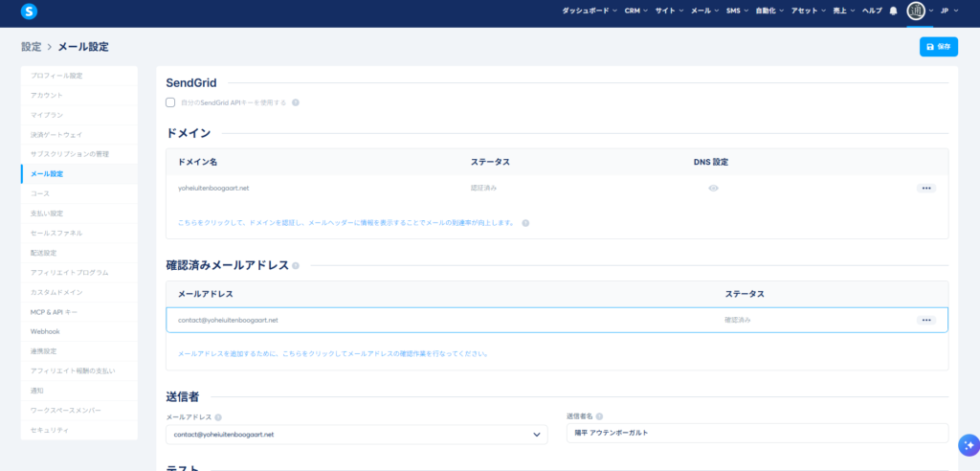
Task: Open the JP language dropdown
Action: [949, 11]
